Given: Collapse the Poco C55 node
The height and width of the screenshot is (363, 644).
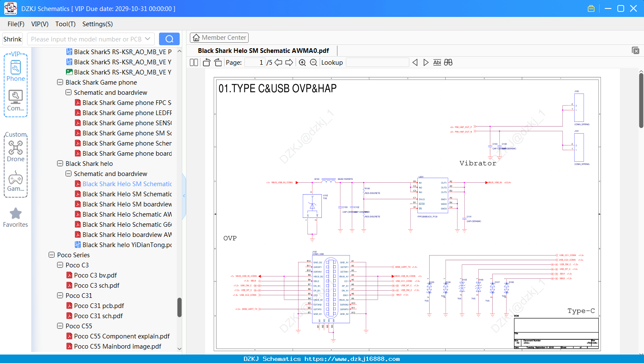Looking at the screenshot, I should pyautogui.click(x=60, y=326).
